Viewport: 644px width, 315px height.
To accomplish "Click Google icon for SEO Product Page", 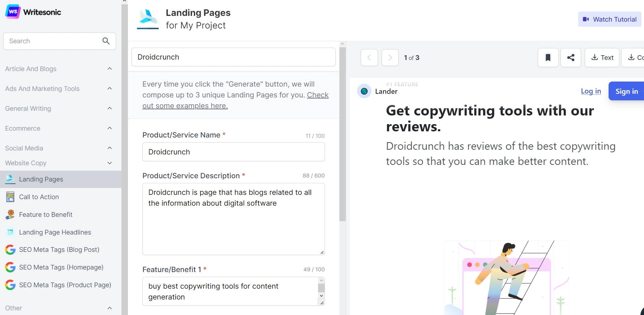I will [x=10, y=285].
